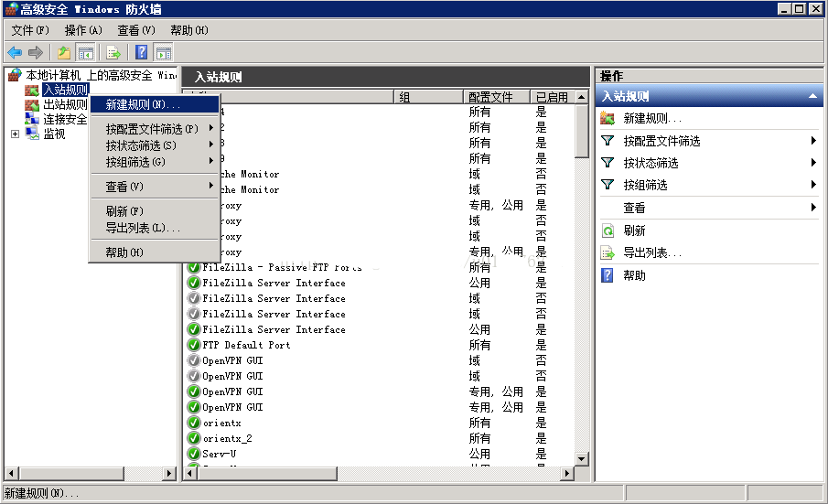This screenshot has height=504, width=828.
Task: Click the FileZilla Passive FTP rule icon
Action: pos(194,268)
